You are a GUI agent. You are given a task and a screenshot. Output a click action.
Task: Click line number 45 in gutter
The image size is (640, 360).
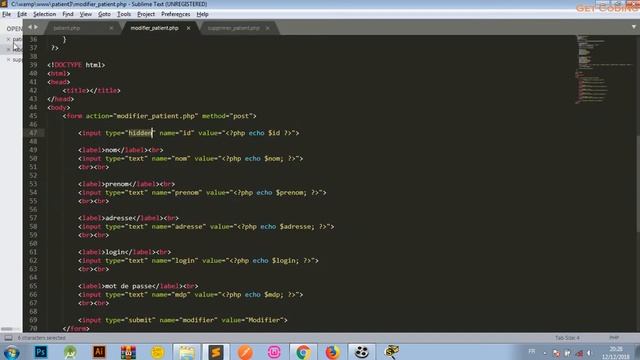tap(33, 116)
